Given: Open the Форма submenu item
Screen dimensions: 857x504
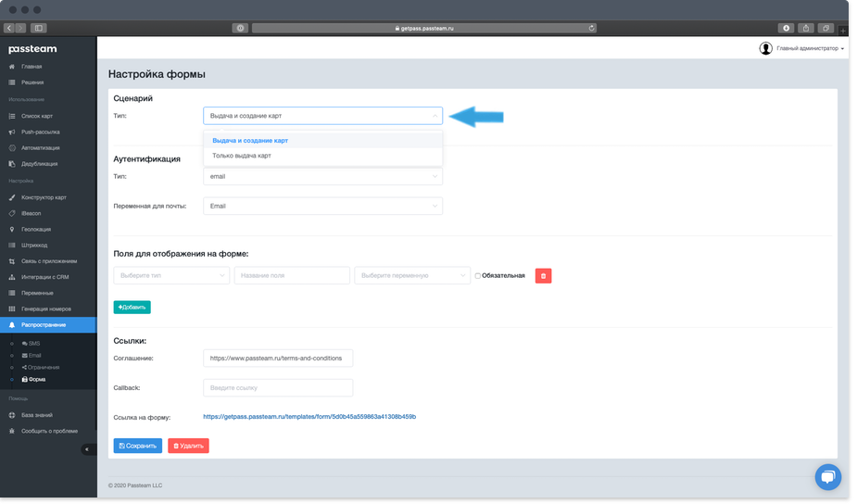Looking at the screenshot, I should (x=34, y=380).
